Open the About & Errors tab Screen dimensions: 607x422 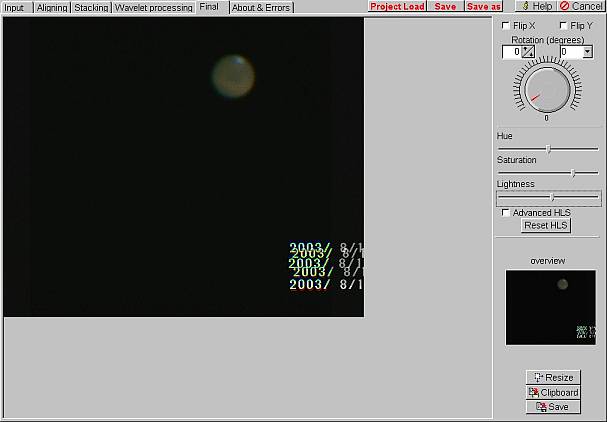point(261,8)
